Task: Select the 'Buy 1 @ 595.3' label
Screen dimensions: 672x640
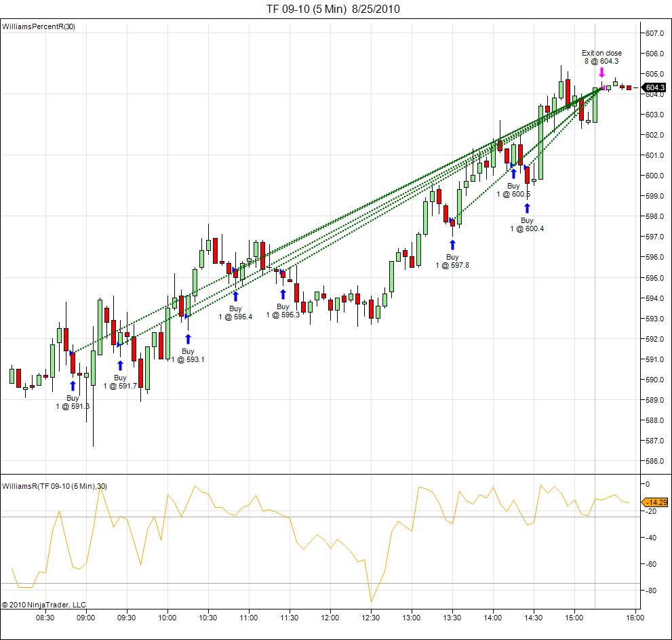Action: [283, 311]
